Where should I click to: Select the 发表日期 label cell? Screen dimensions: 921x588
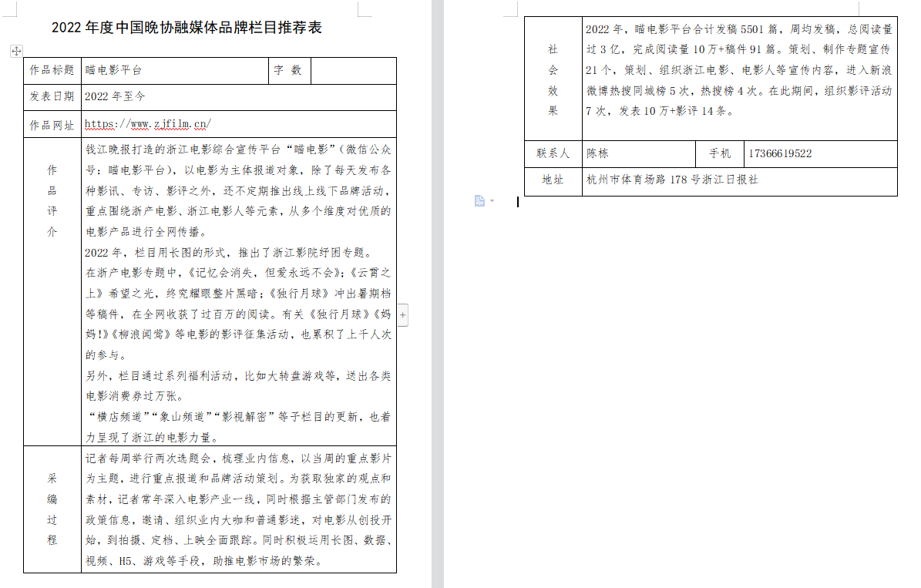click(52, 97)
